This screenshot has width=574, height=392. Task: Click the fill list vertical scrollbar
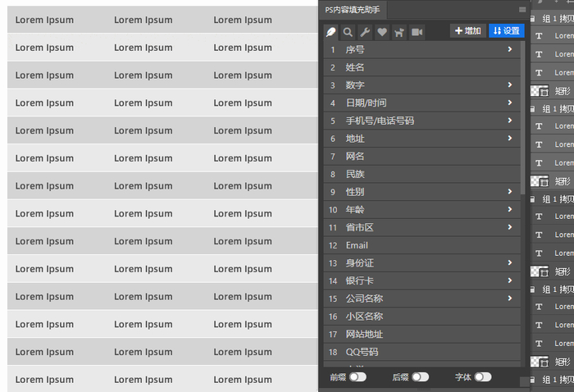click(523, 117)
